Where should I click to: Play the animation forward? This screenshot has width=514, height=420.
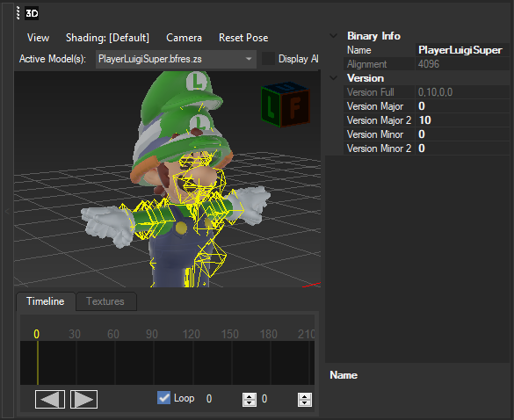(x=84, y=399)
